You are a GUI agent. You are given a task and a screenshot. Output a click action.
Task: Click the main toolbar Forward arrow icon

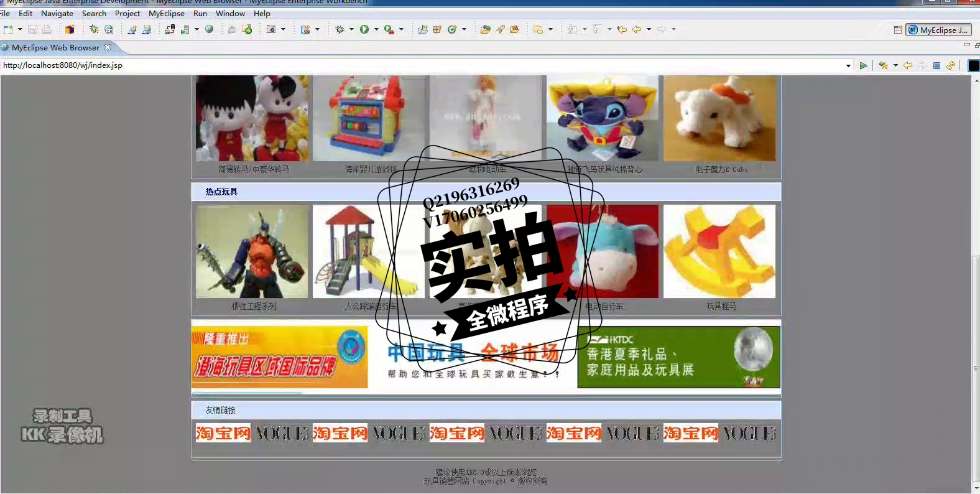coord(662,29)
